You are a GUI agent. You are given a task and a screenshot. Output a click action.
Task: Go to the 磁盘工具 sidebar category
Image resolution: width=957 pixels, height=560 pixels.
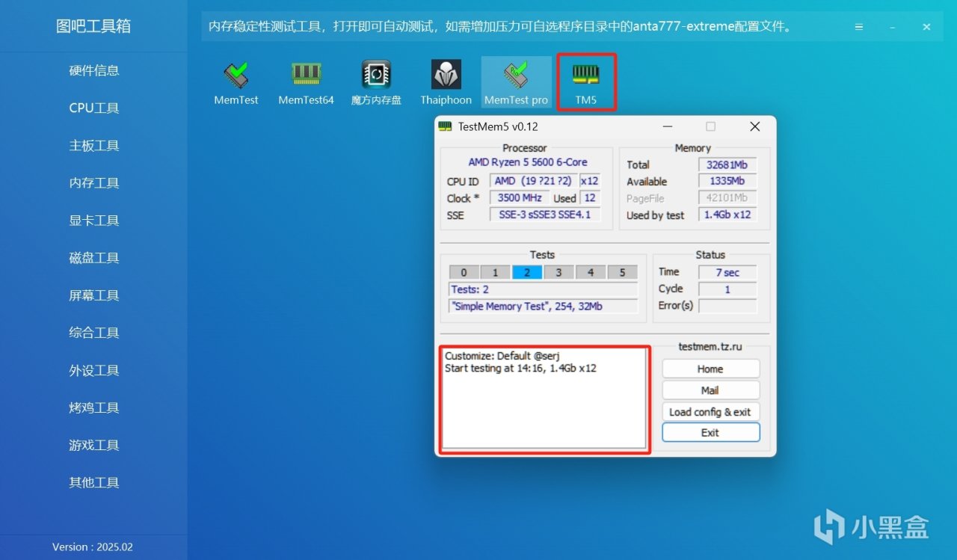(93, 258)
